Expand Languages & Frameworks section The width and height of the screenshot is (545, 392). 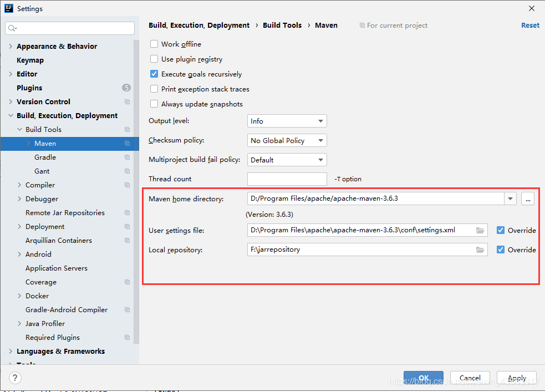11,352
